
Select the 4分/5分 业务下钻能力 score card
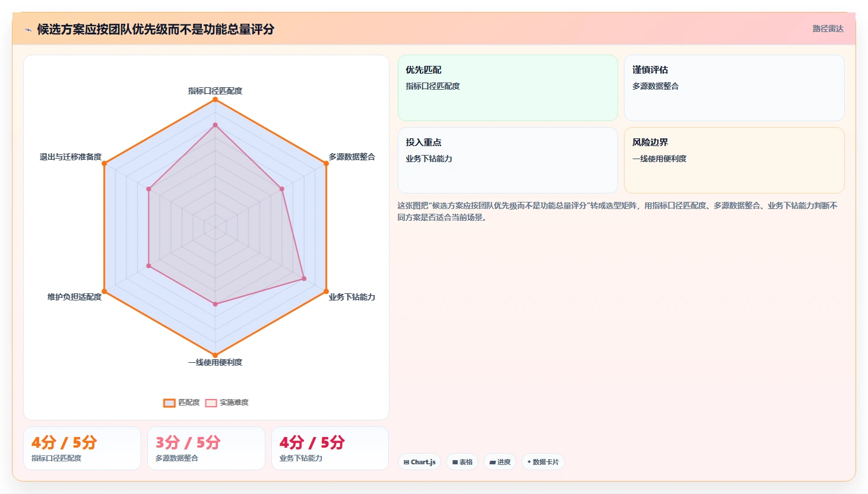click(330, 448)
